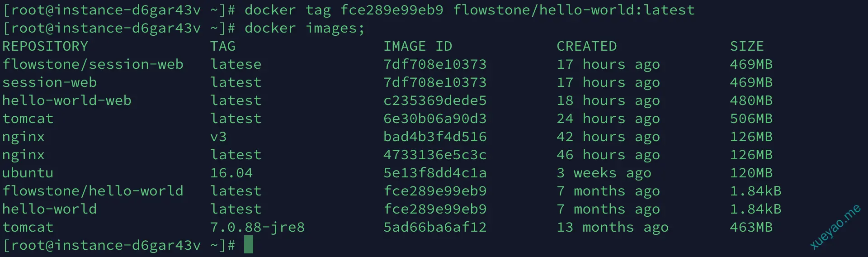Click the TAG column header

click(223, 46)
